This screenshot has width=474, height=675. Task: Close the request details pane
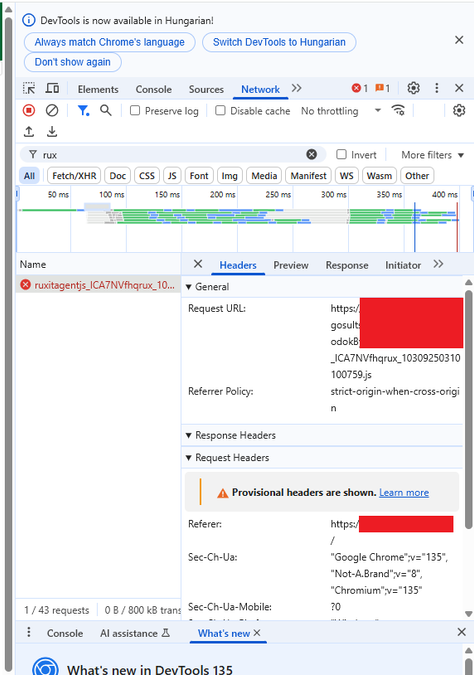(198, 264)
